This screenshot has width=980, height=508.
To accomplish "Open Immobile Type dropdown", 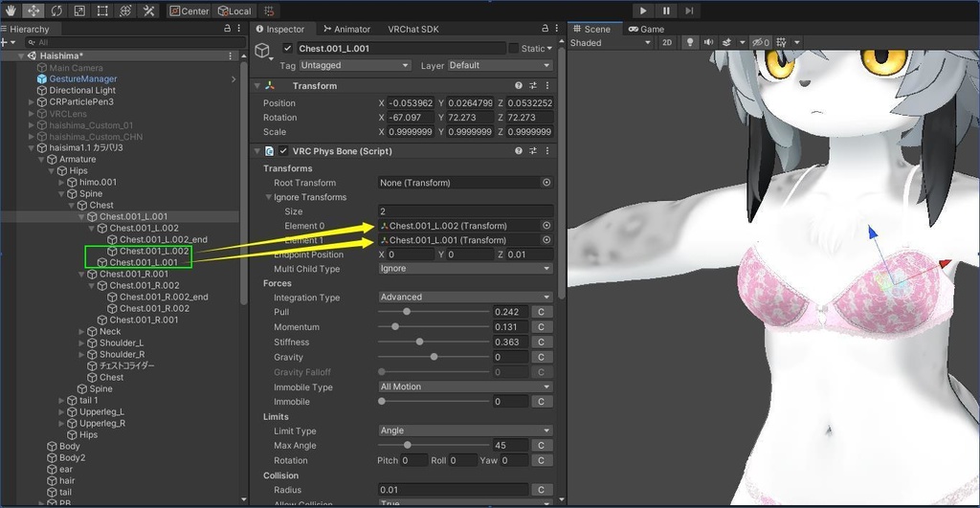I will [465, 387].
